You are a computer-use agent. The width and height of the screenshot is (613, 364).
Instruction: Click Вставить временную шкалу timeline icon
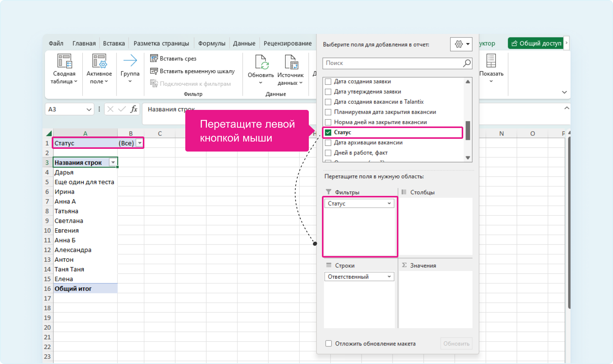coord(154,71)
